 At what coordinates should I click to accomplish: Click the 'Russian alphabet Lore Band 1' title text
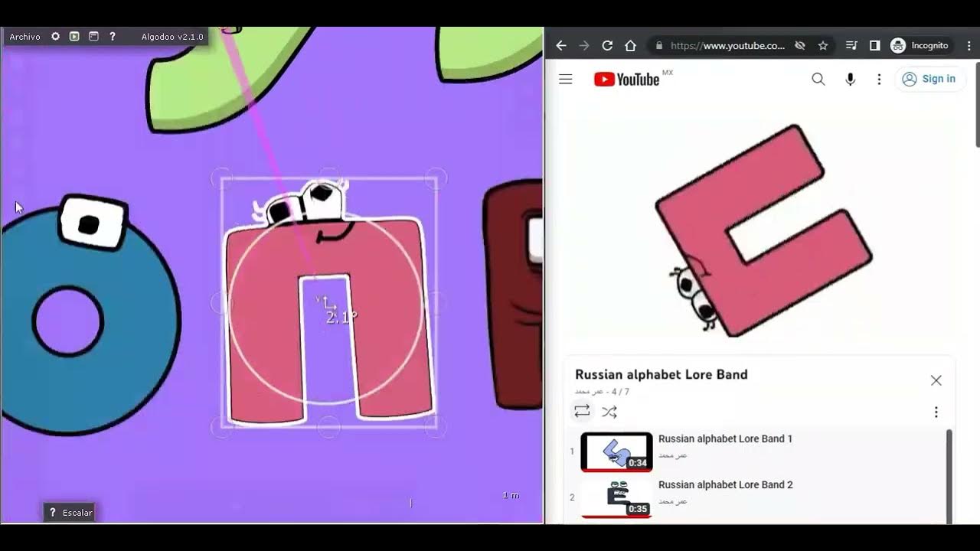click(x=725, y=439)
